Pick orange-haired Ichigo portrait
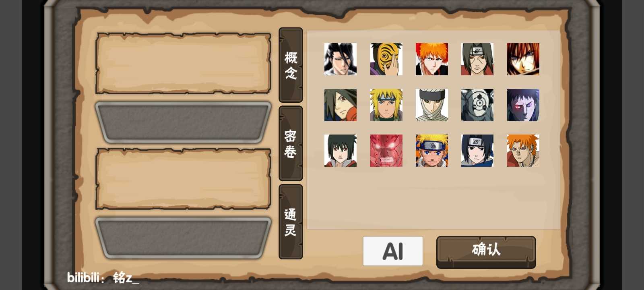644x290 pixels. pyautogui.click(x=432, y=59)
